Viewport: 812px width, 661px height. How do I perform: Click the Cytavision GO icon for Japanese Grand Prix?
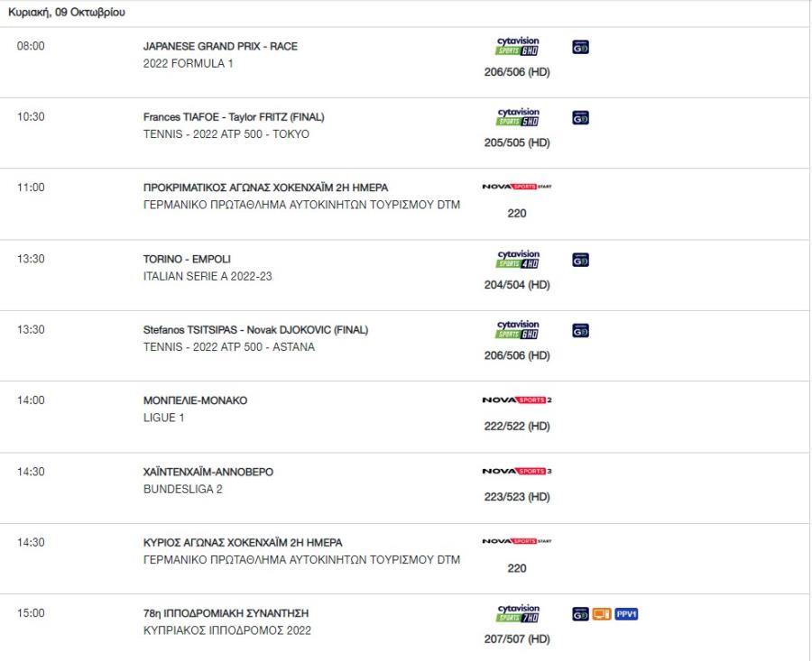tap(580, 47)
